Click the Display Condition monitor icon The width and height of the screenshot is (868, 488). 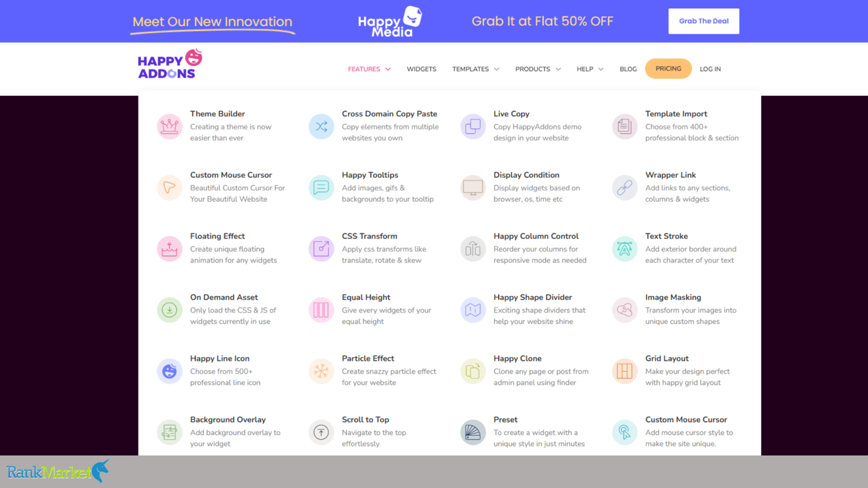473,187
